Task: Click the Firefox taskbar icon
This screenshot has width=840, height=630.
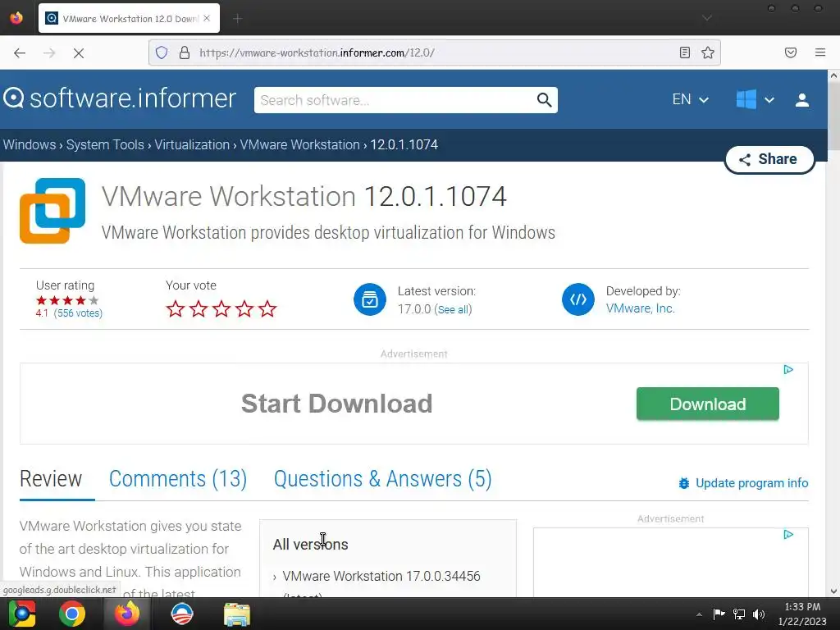Action: click(127, 614)
